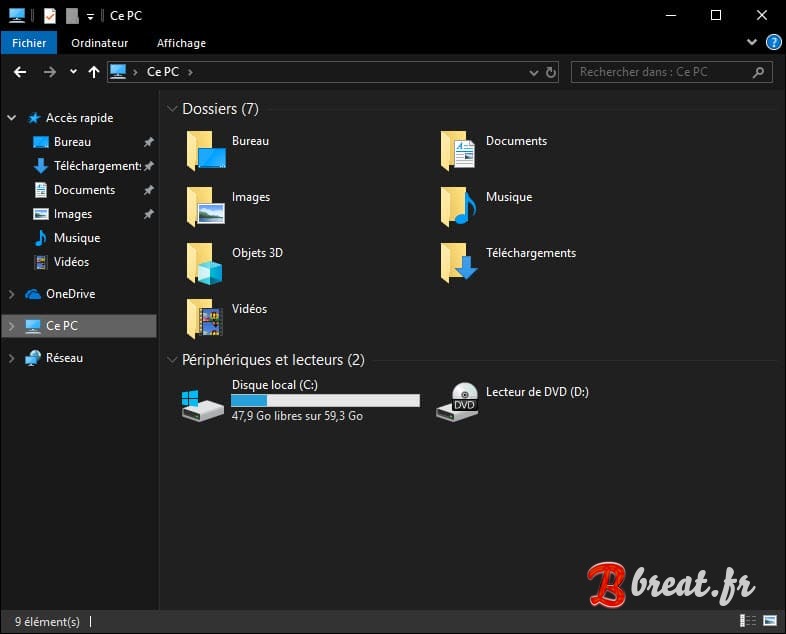
Task: Open the recent locations dropdown arrow
Action: pos(73,72)
